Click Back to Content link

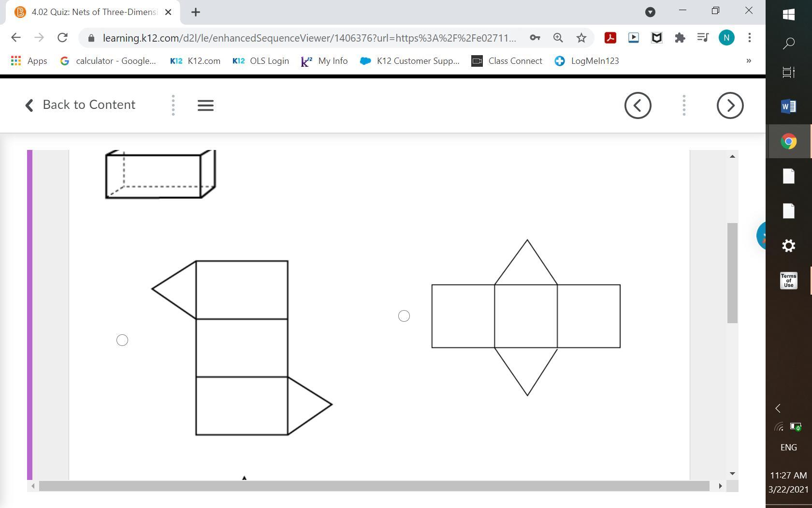click(80, 105)
